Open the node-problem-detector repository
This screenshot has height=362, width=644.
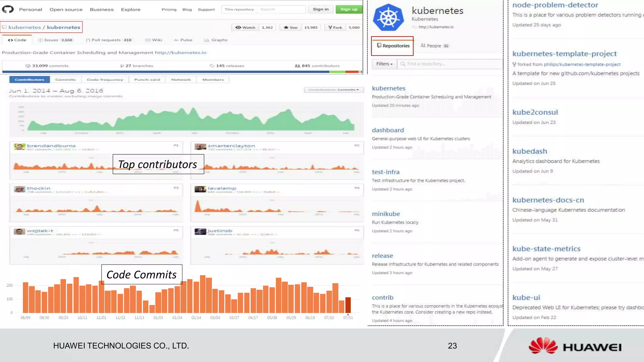pos(555,5)
